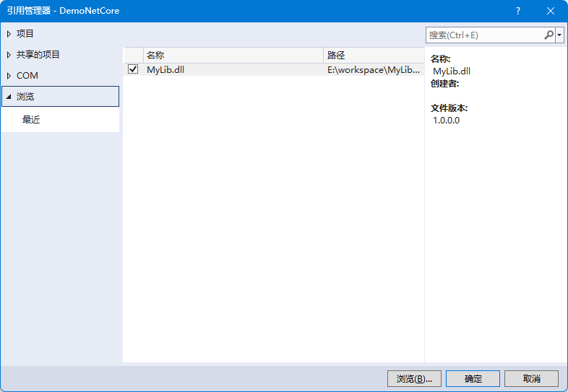Select the 共享的项目 category
This screenshot has height=392, width=568.
coord(38,55)
